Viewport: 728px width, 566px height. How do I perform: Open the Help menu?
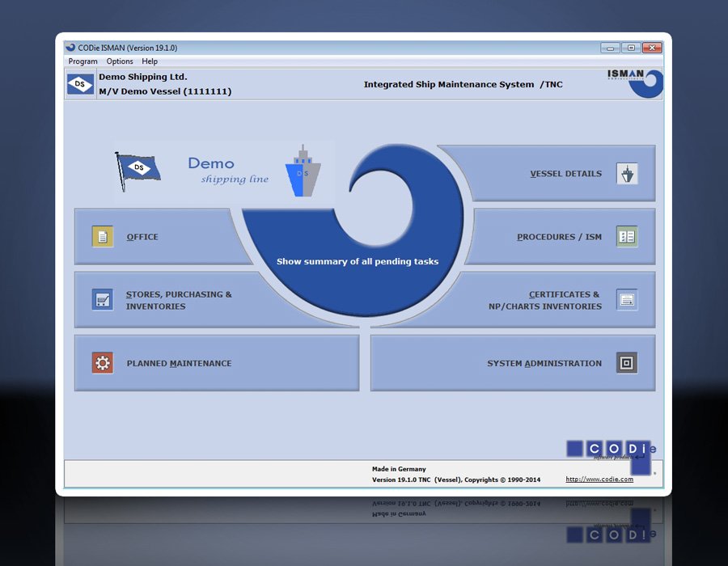point(150,61)
